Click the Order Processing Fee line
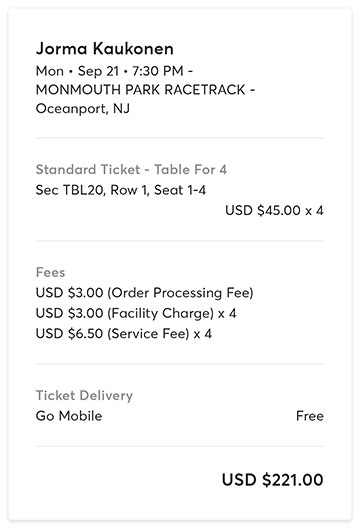 click(x=144, y=293)
